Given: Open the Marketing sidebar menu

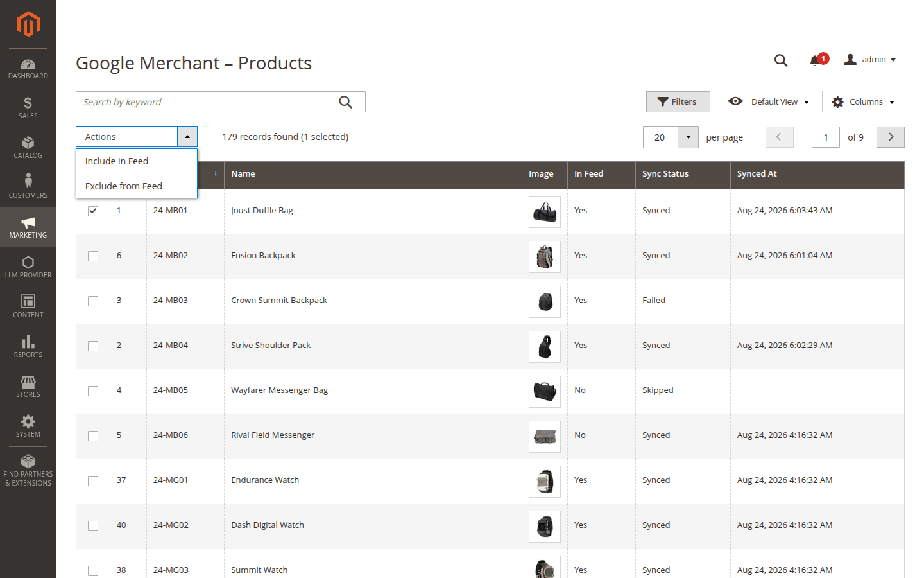Looking at the screenshot, I should tap(28, 227).
